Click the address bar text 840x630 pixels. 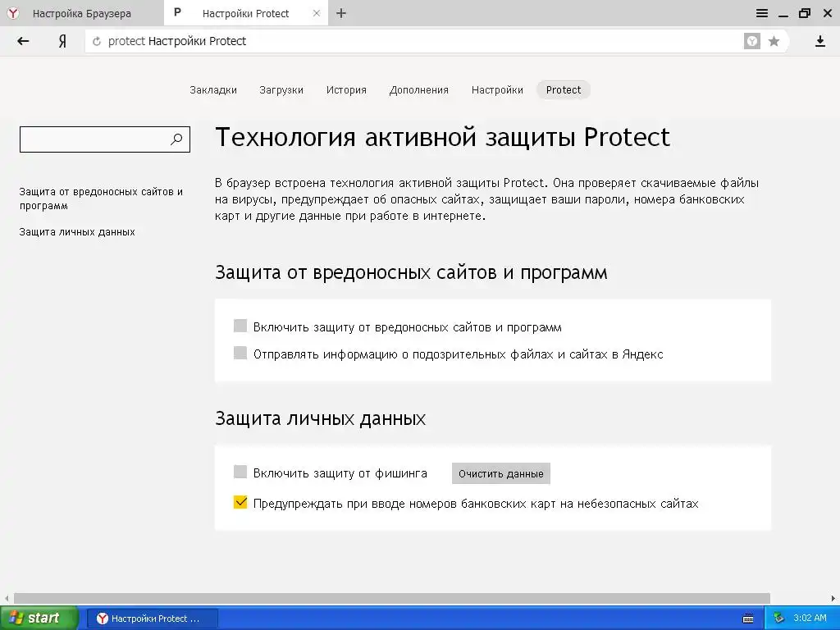[x=177, y=41]
